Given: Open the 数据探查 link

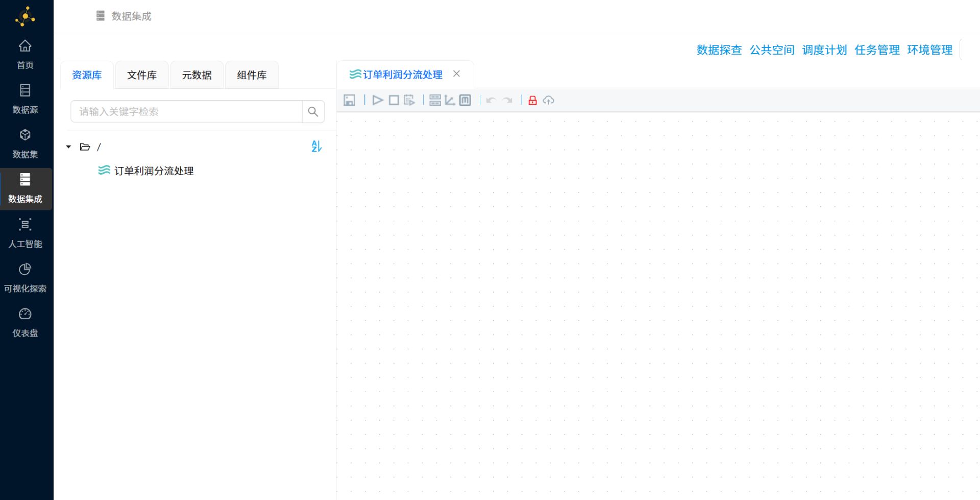Looking at the screenshot, I should 719,50.
